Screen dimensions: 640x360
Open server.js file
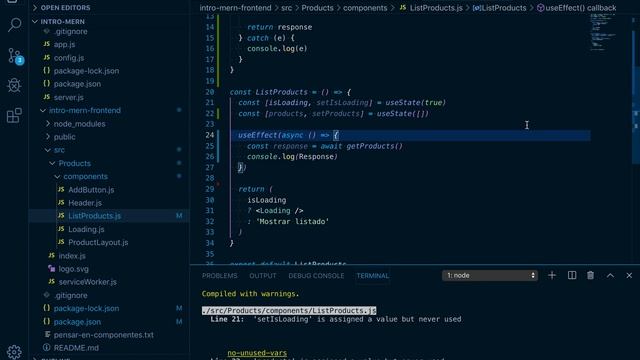tap(68, 97)
